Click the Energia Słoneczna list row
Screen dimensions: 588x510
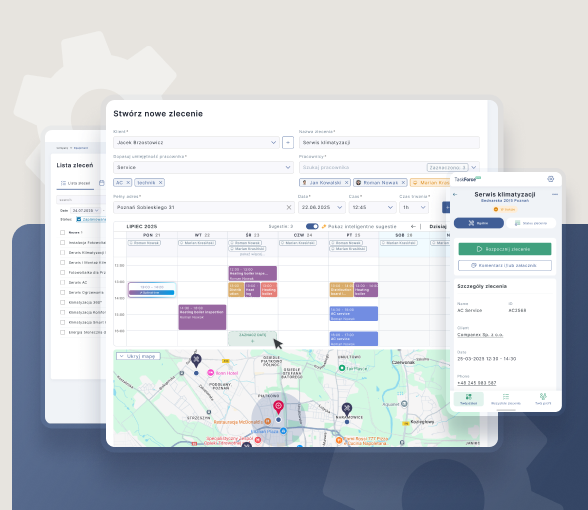click(x=83, y=332)
